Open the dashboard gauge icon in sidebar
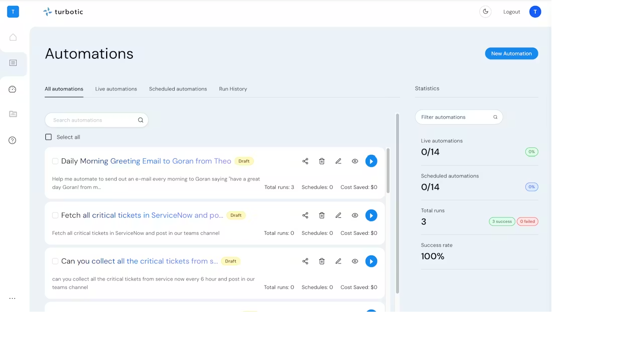Image resolution: width=644 pixels, height=362 pixels. [13, 89]
